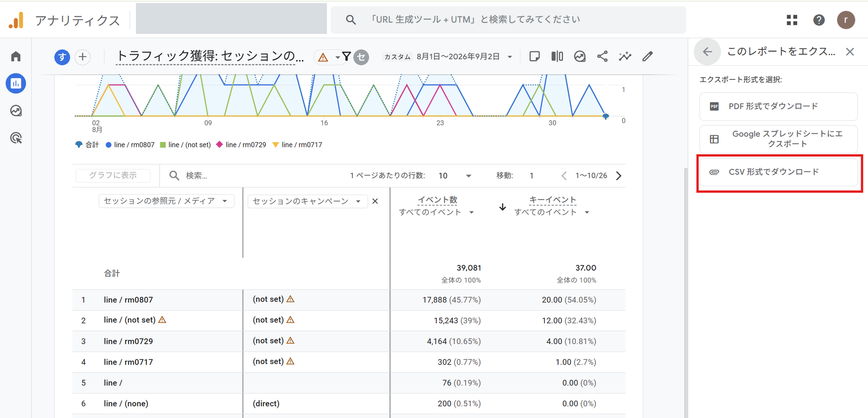Click warning icon in row 1 (not set)

click(x=290, y=299)
